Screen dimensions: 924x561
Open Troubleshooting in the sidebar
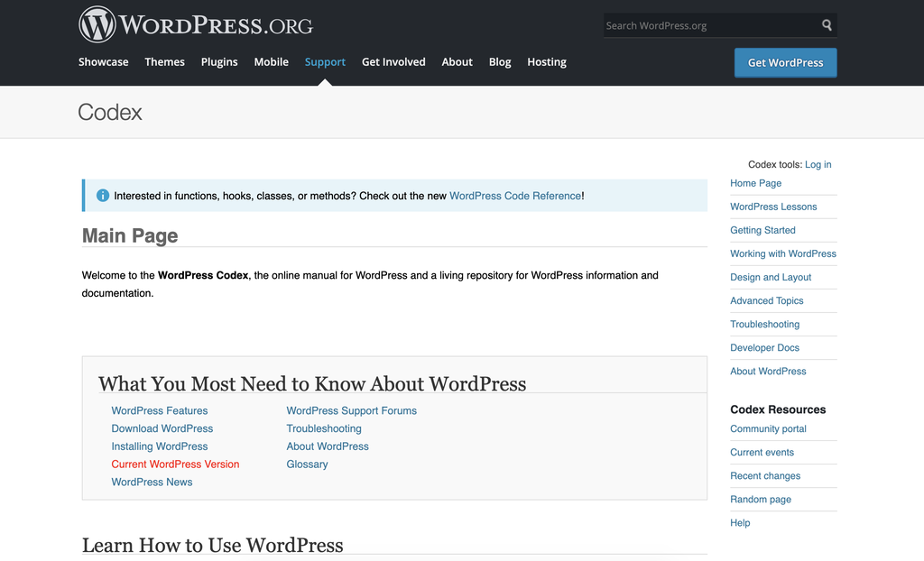click(765, 325)
